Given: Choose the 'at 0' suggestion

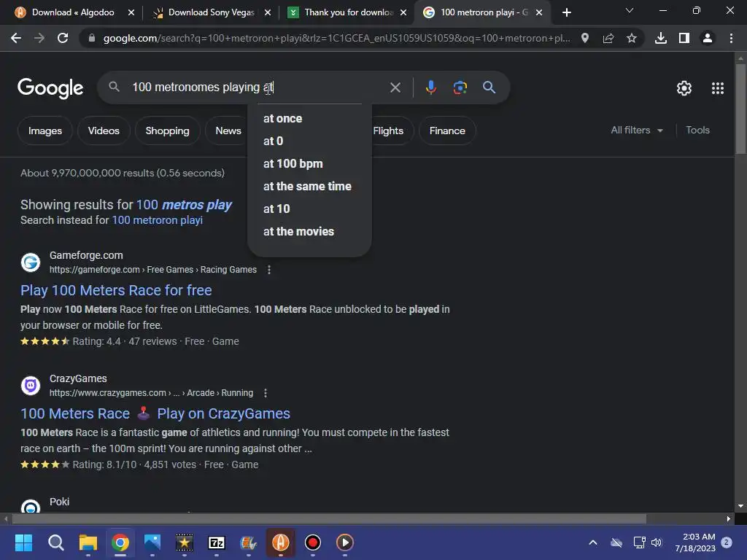Looking at the screenshot, I should (x=309, y=141).
